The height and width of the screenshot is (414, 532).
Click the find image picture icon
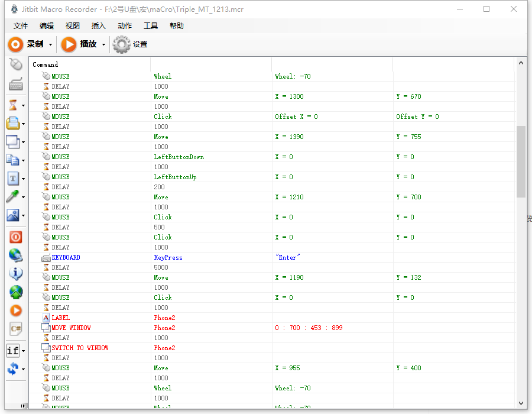[13, 215]
